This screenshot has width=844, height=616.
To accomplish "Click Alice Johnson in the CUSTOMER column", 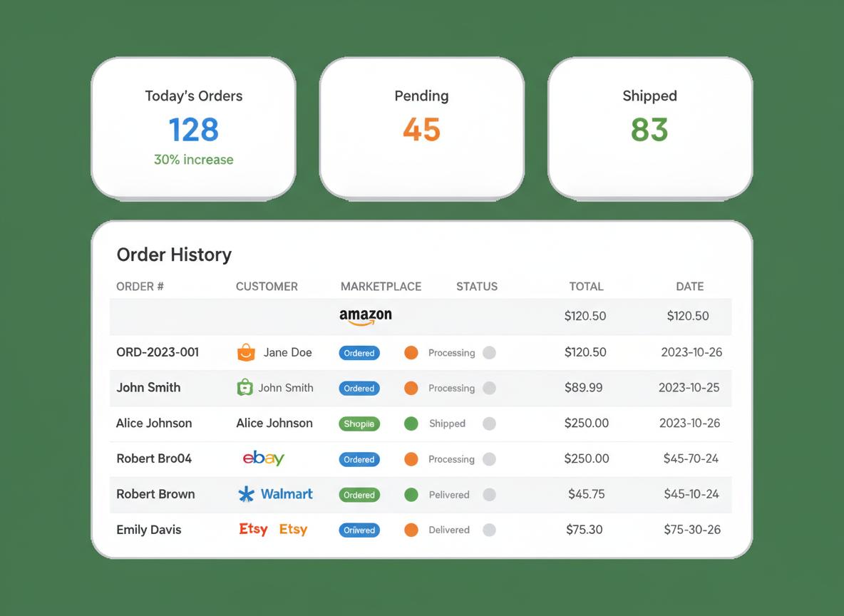I will point(274,423).
